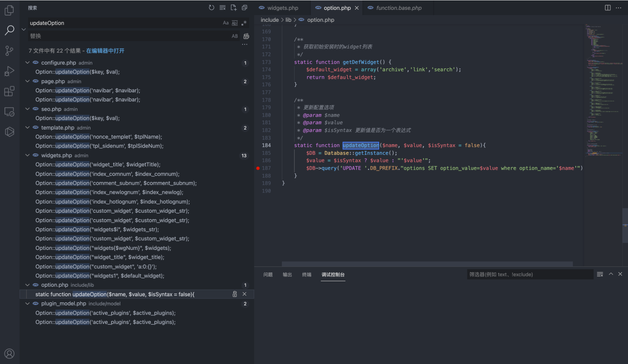The height and width of the screenshot is (364, 628).
Task: Open Run and Debug view
Action: [9, 71]
